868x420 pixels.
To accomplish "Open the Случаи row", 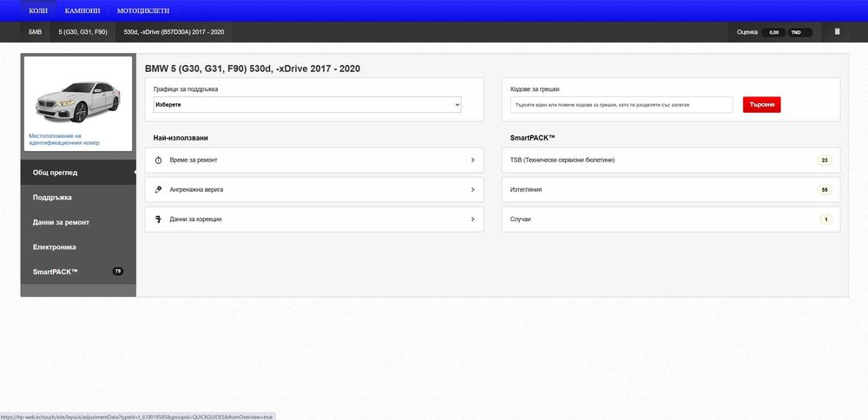I will 671,220.
